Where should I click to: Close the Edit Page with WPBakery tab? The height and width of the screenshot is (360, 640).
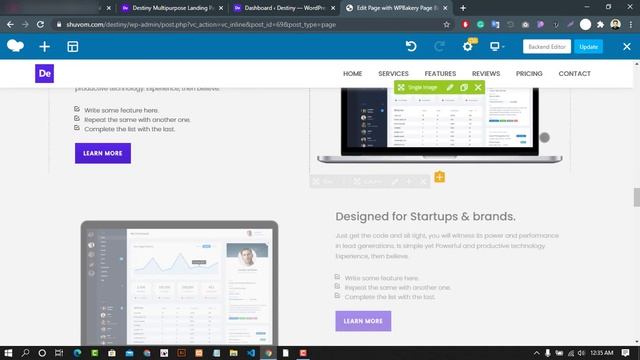click(x=445, y=8)
